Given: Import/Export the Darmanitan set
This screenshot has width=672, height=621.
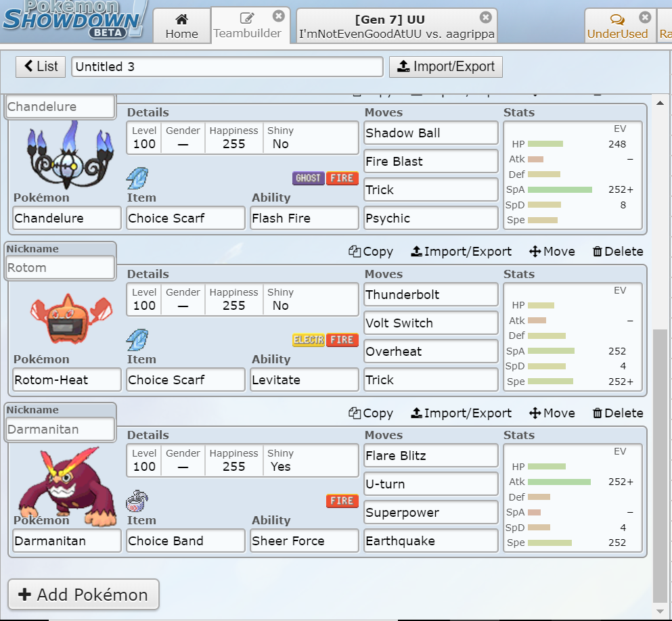Looking at the screenshot, I should click(461, 413).
